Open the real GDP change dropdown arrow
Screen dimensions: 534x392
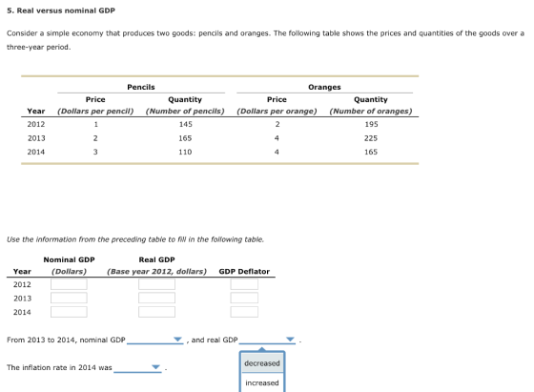pos(290,340)
